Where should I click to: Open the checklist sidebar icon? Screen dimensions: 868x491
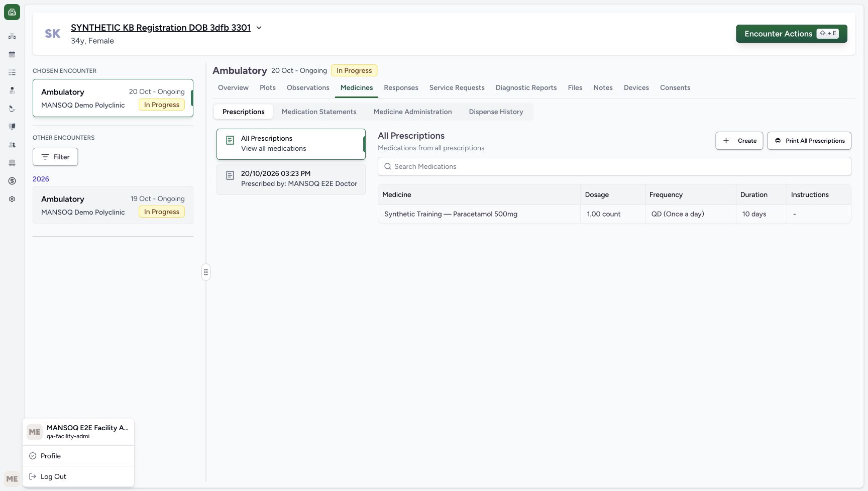coord(12,72)
